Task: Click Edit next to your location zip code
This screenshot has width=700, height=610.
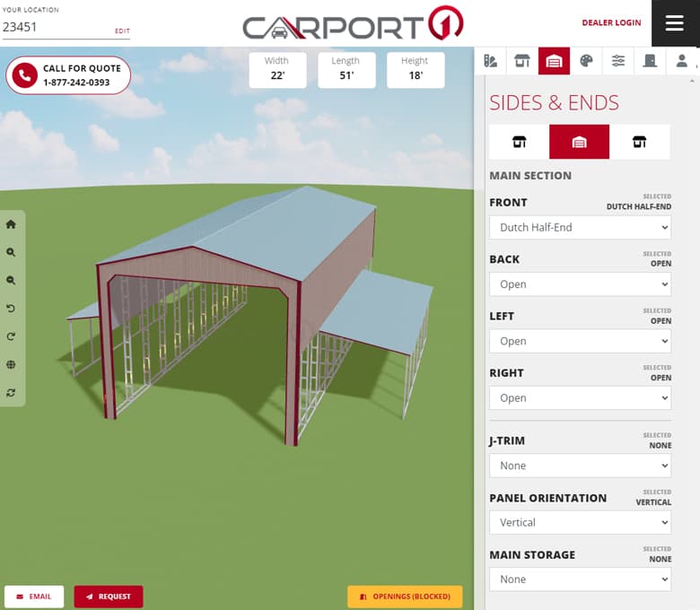Action: click(122, 31)
